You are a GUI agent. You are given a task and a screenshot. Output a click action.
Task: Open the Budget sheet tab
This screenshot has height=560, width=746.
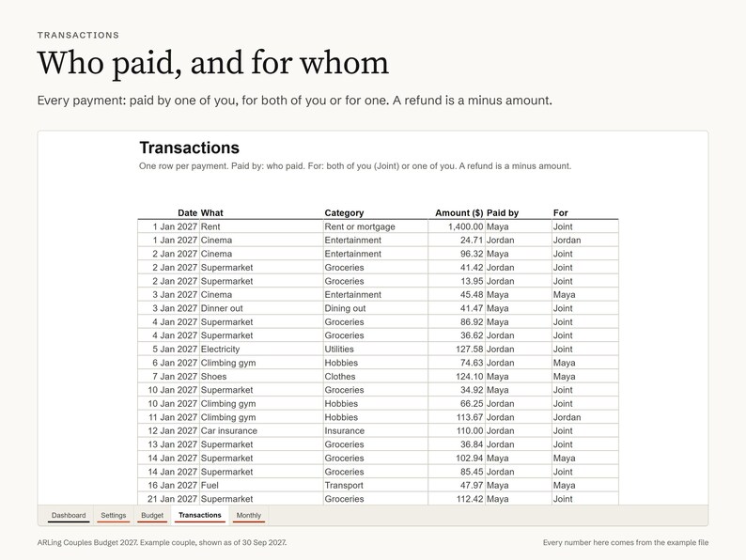152,515
